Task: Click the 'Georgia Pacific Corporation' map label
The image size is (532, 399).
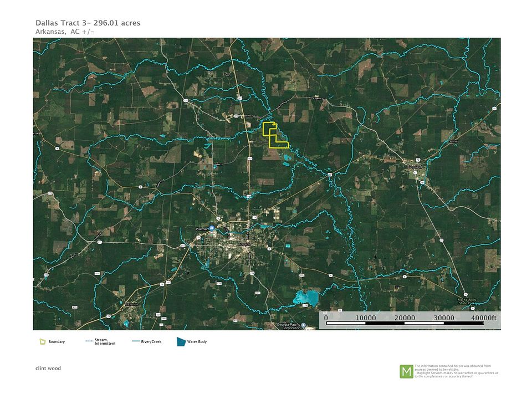Action: [x=289, y=326]
